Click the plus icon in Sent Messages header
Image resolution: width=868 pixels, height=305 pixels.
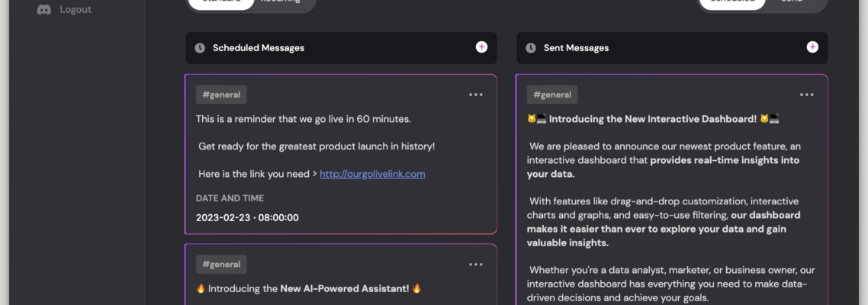pyautogui.click(x=812, y=47)
